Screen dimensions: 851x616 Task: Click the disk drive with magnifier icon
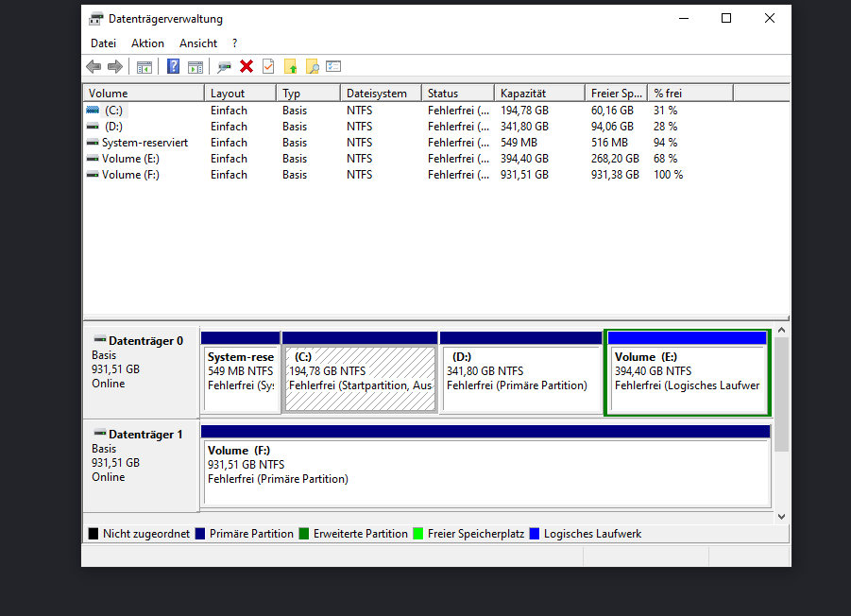[x=224, y=67]
